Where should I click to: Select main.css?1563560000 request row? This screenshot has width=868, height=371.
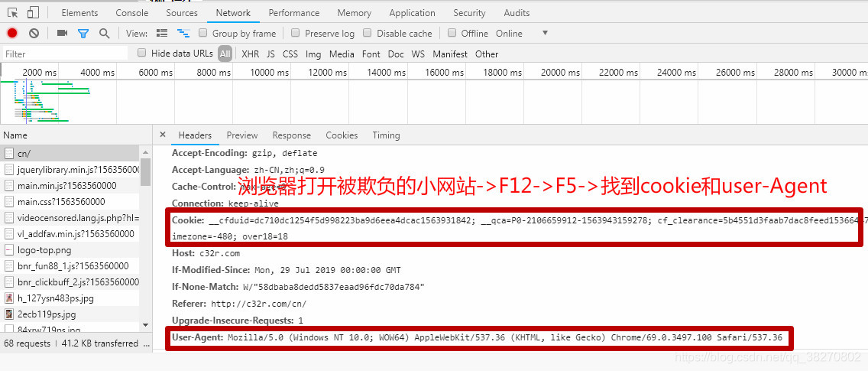coord(70,202)
